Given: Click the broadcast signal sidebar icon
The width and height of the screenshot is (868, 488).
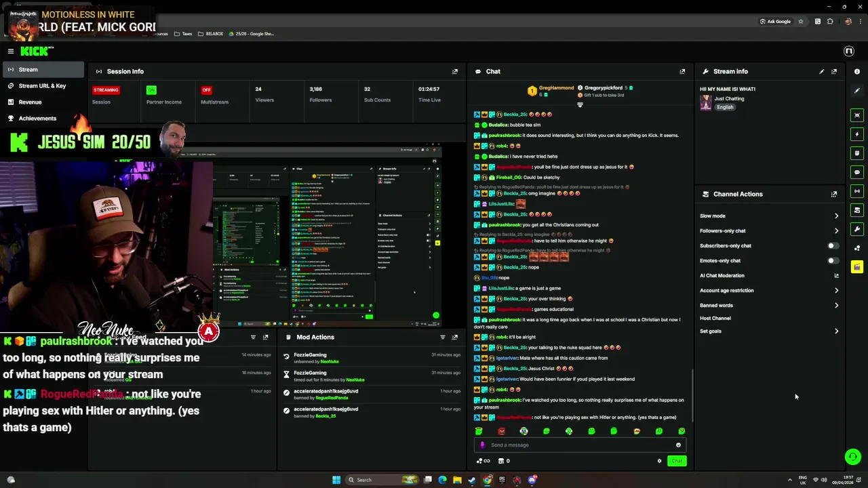Looking at the screenshot, I should click(857, 191).
